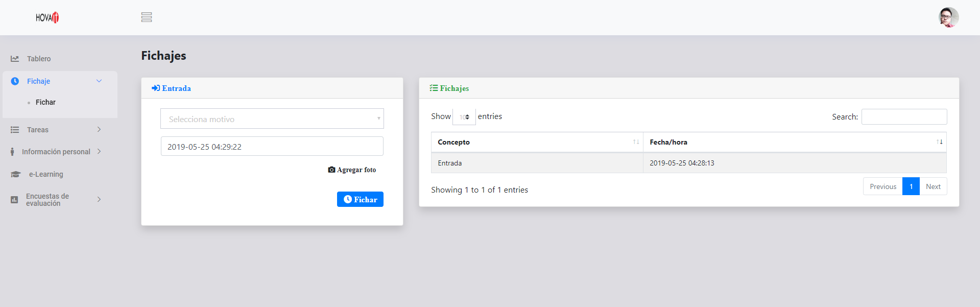Image resolution: width=980 pixels, height=307 pixels.
Task: Click the HOVA logo
Action: 47,17
